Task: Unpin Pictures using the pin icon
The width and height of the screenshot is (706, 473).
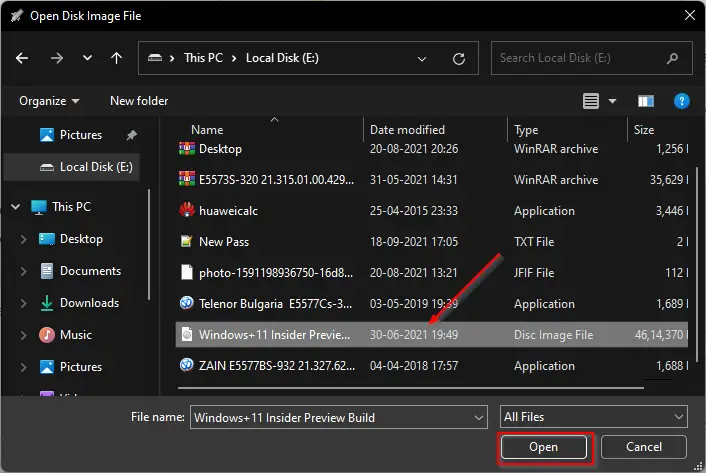Action: coord(131,135)
